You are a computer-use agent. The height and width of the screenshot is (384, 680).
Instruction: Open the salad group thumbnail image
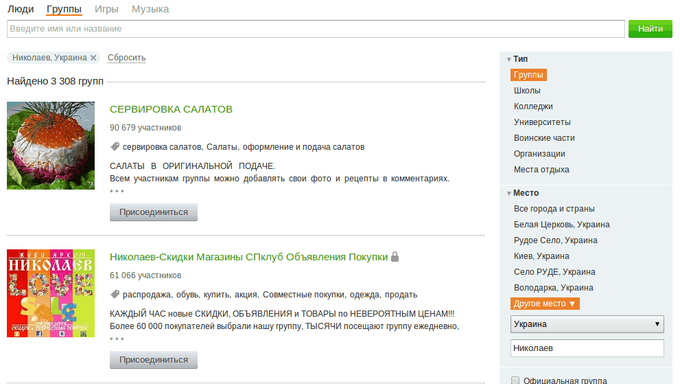51,145
